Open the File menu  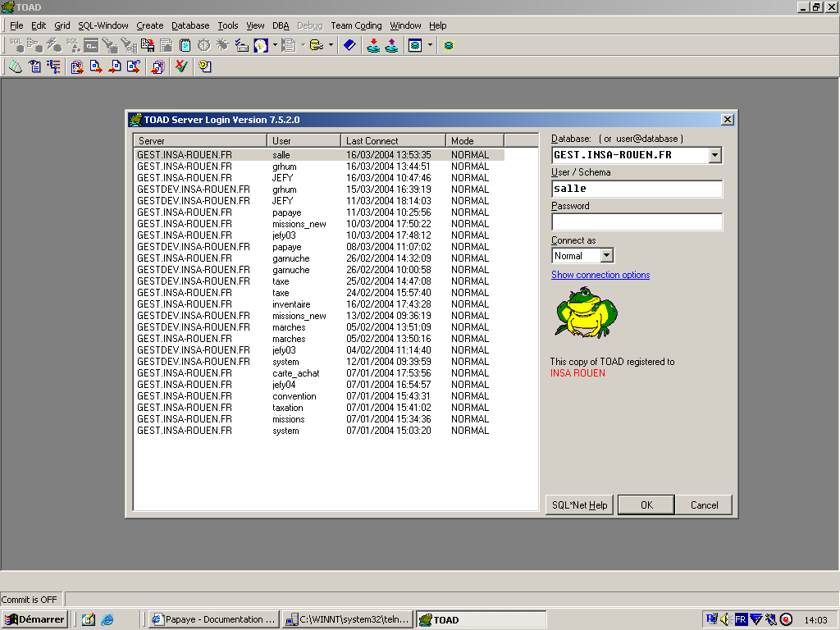16,25
